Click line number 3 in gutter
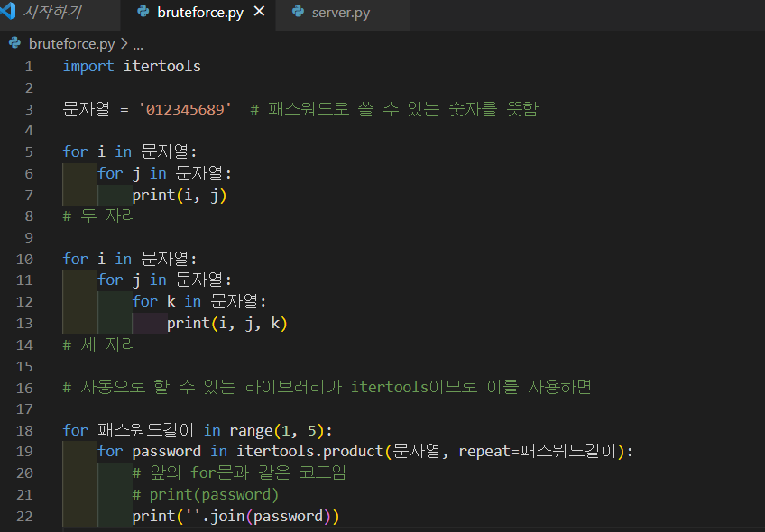 pos(29,109)
